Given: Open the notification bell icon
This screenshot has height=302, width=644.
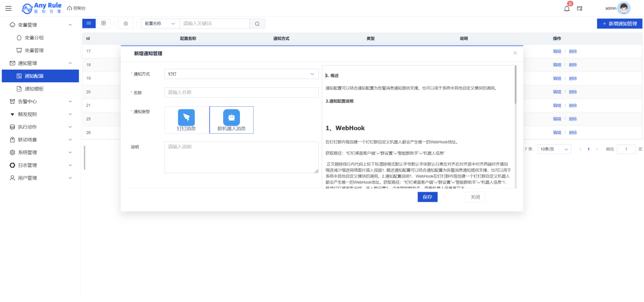Looking at the screenshot, I should (x=567, y=8).
